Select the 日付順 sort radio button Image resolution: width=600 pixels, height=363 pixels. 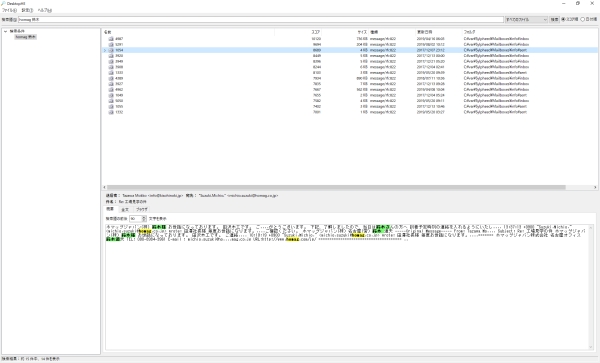(x=583, y=20)
